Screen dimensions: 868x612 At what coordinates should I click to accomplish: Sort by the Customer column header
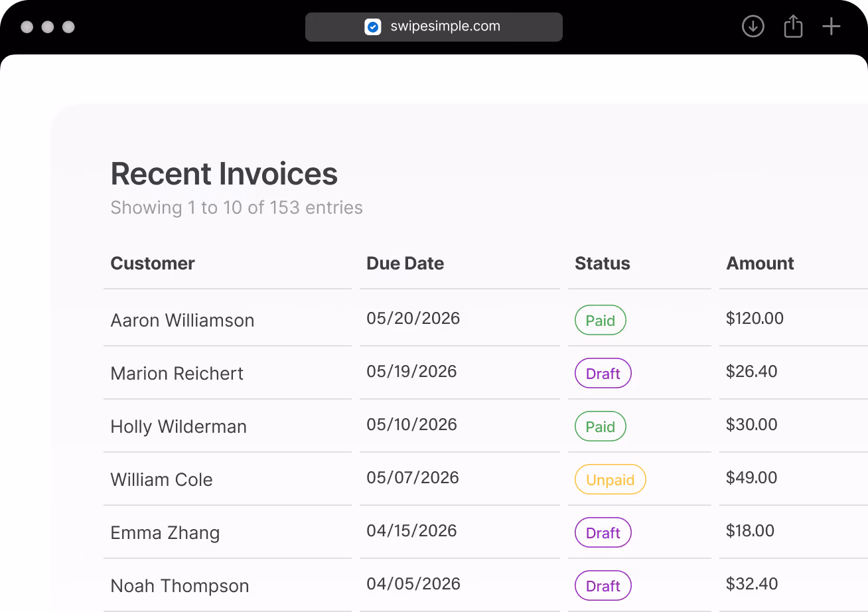(x=153, y=264)
